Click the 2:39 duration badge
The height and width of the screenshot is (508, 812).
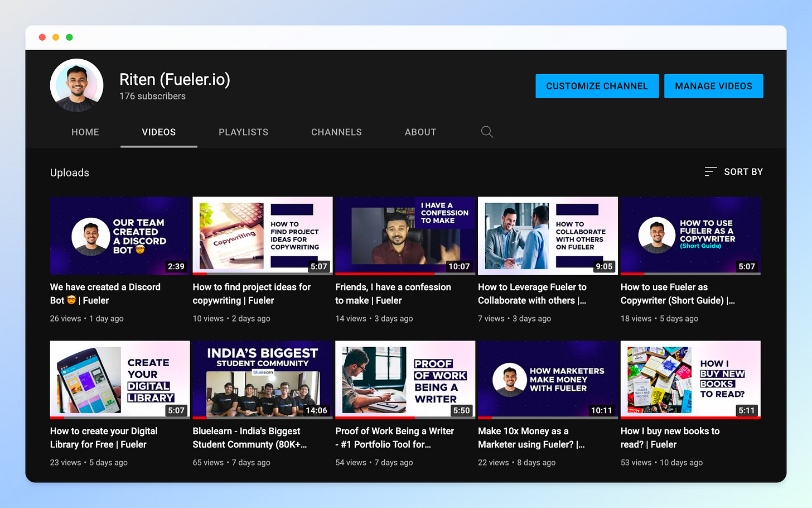[x=176, y=266]
